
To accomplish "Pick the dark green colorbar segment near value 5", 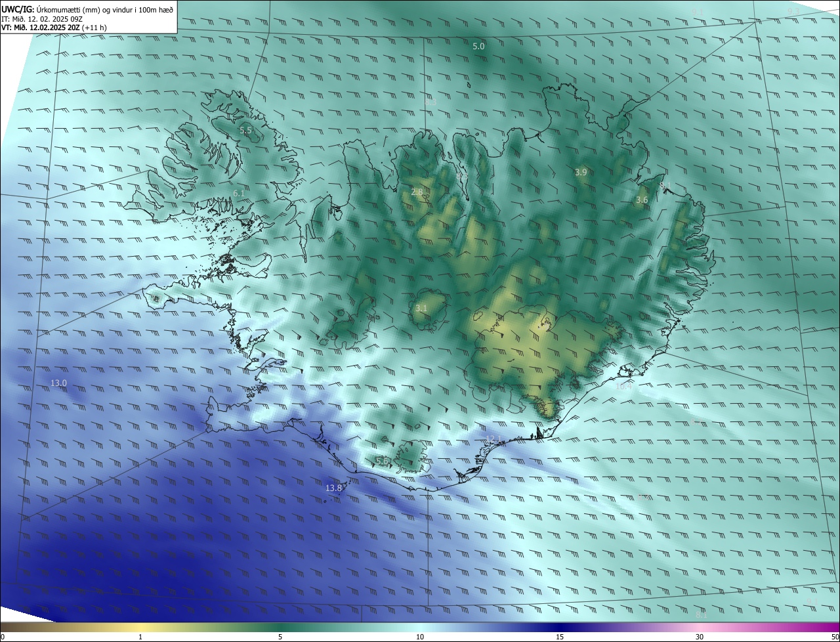I will pyautogui.click(x=280, y=628).
